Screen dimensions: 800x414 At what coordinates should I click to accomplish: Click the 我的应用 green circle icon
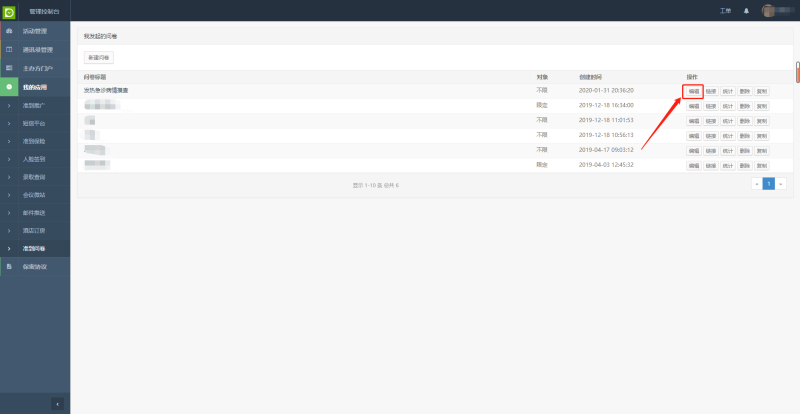tap(9, 87)
